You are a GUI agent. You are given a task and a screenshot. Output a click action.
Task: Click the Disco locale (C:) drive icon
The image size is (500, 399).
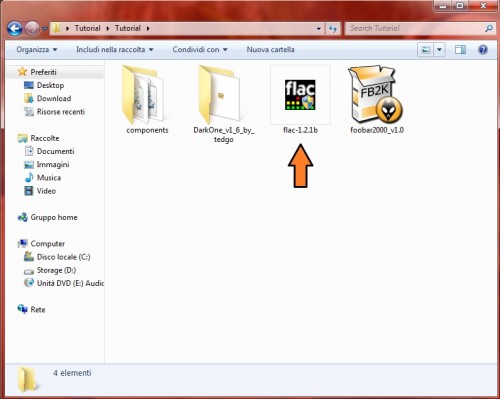(x=29, y=256)
